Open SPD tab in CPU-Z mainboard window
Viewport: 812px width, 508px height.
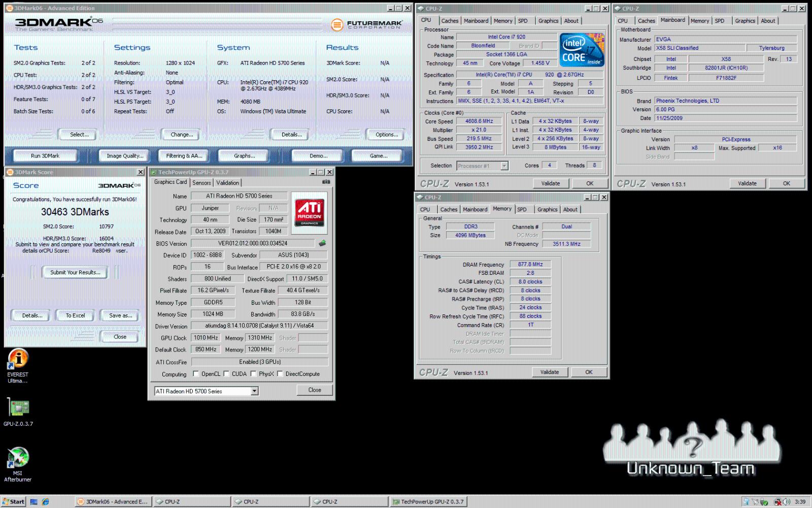point(720,21)
